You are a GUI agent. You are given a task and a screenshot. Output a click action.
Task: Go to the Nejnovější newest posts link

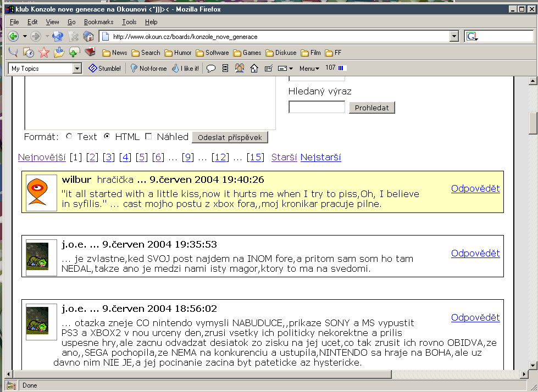[x=42, y=157]
